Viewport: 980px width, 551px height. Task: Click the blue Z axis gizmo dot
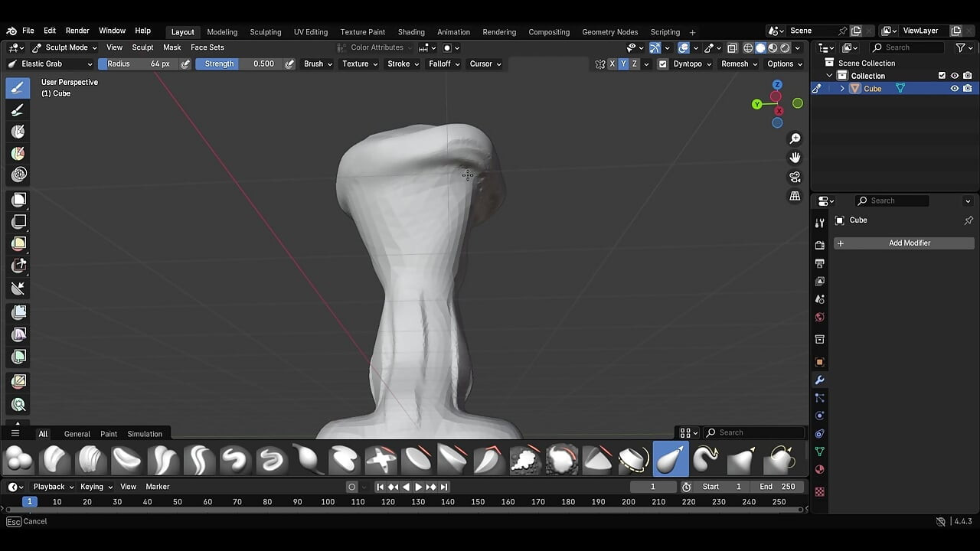click(778, 85)
